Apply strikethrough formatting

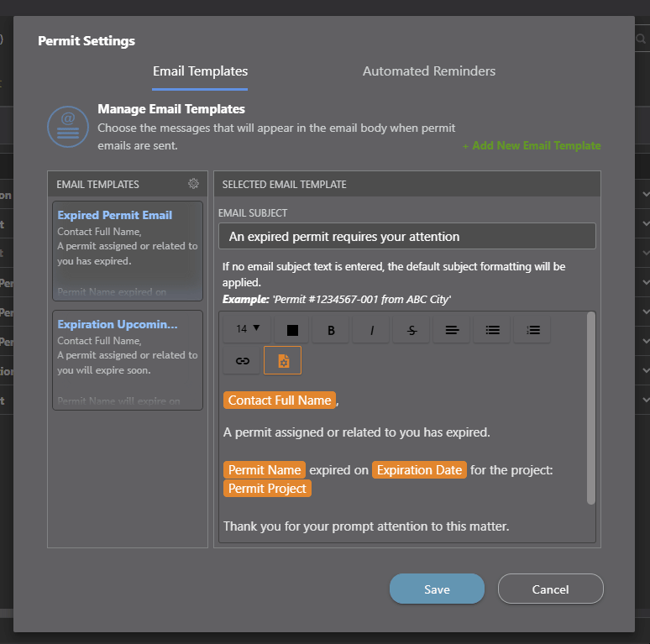point(411,330)
